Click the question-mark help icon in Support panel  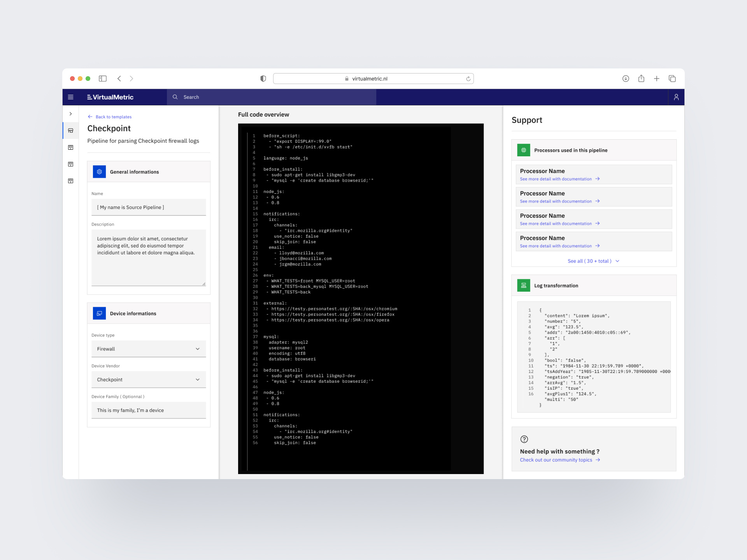524,439
